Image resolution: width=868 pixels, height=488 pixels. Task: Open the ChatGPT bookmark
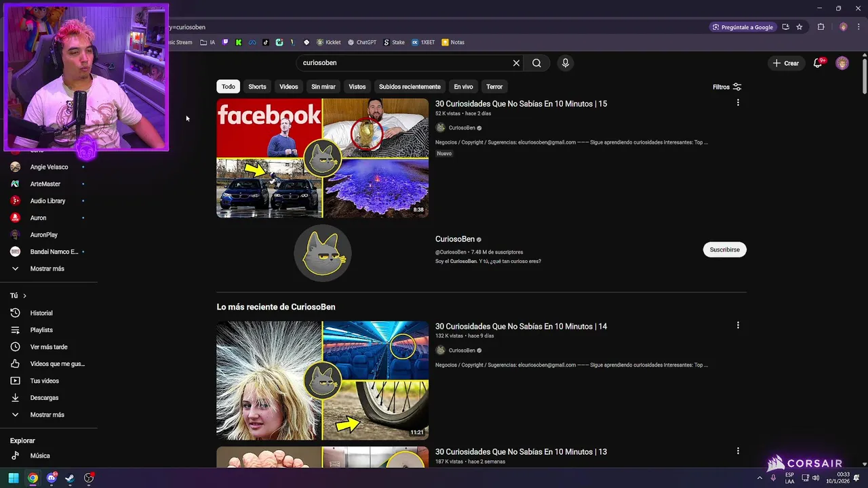[362, 42]
